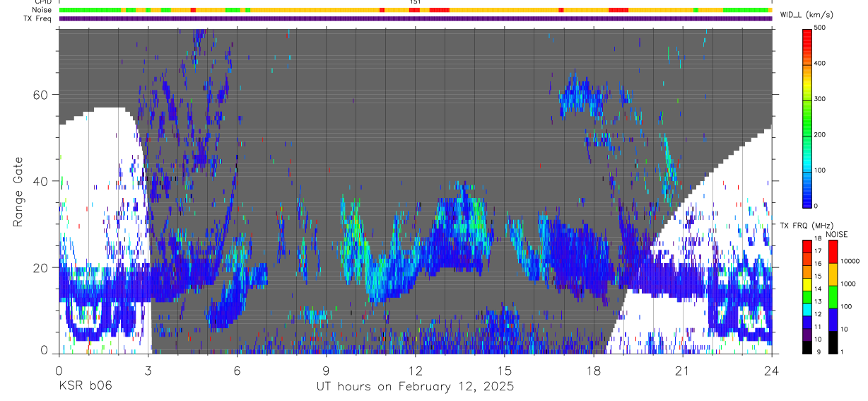Click the '500' label on the WID colorbar
Screen dimensions: 868x401
(x=820, y=28)
